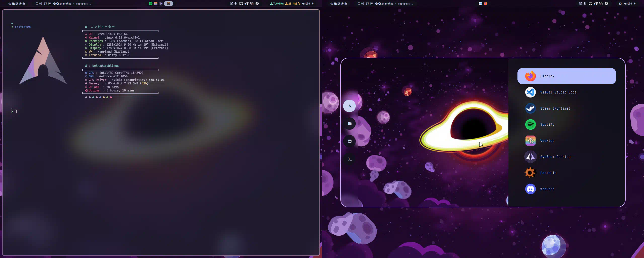Switch to the window tab in launcher

coord(349,141)
